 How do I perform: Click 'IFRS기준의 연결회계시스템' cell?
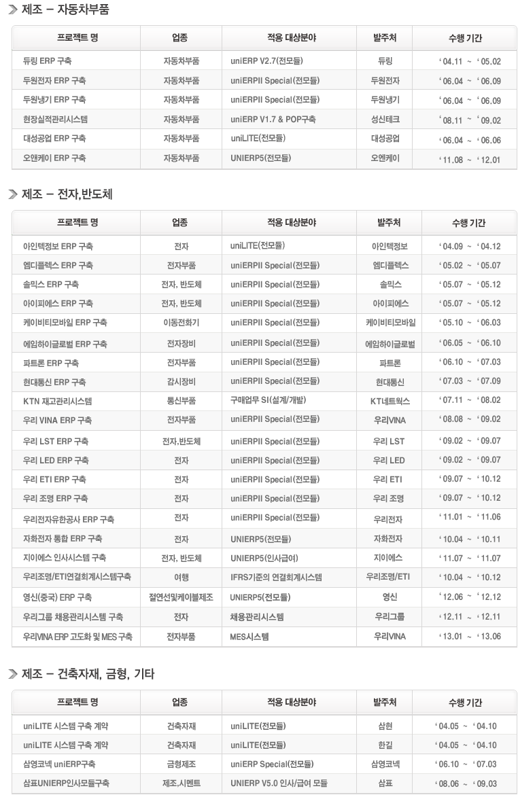coord(276,576)
